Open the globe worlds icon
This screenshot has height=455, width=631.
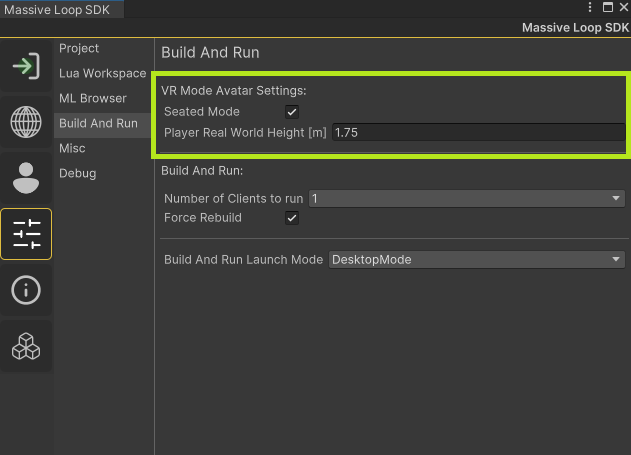[x=26, y=122]
